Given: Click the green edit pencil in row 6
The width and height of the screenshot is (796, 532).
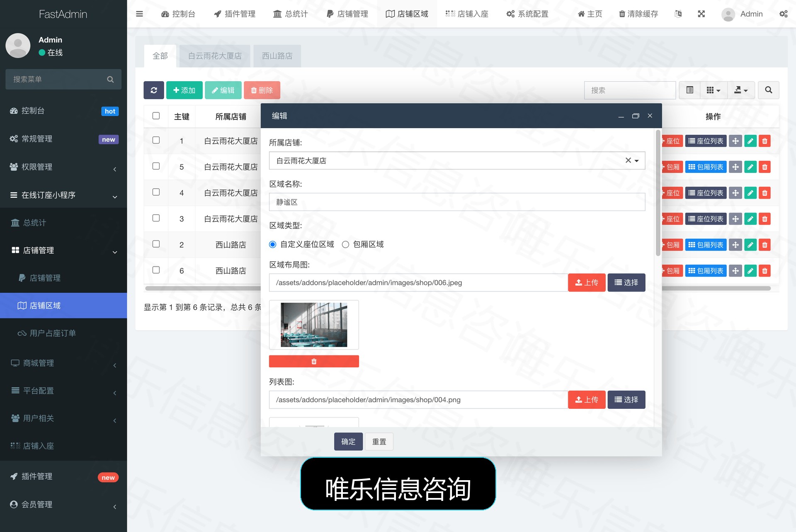Looking at the screenshot, I should click(750, 271).
